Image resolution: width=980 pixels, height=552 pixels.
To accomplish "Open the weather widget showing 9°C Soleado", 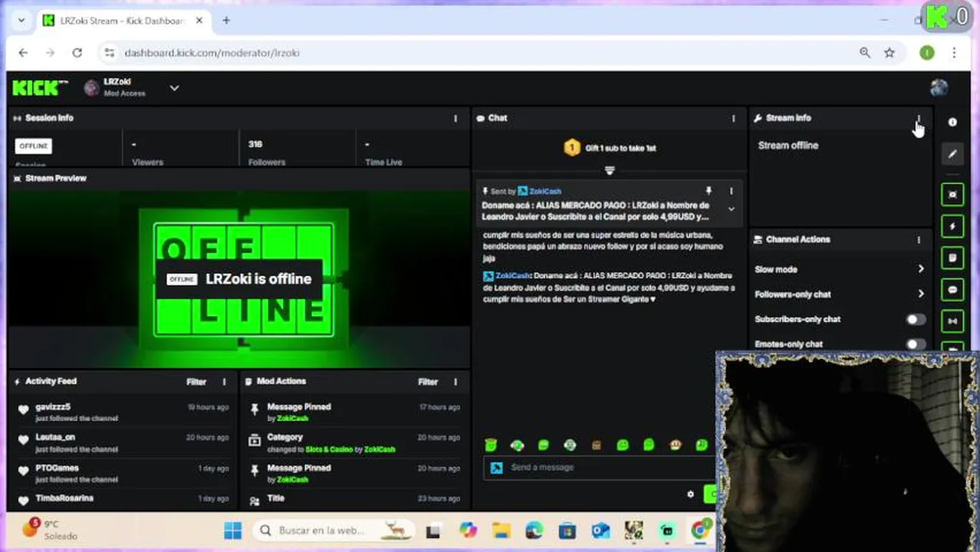I will pyautogui.click(x=50, y=531).
